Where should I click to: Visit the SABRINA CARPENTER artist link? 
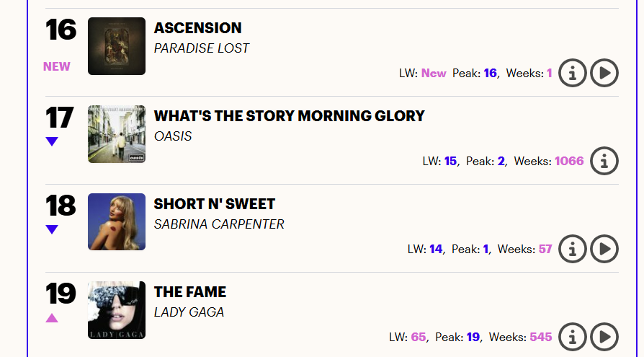(219, 224)
